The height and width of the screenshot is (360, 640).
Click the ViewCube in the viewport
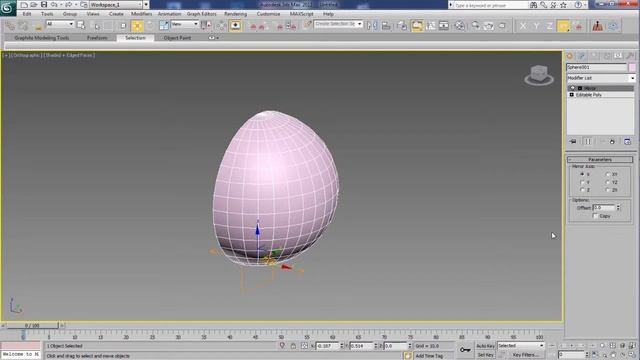pos(539,75)
